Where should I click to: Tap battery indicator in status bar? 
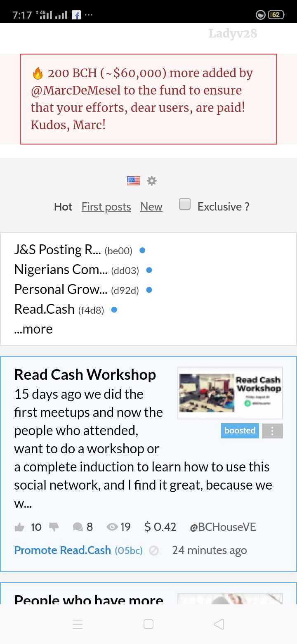pyautogui.click(x=276, y=15)
